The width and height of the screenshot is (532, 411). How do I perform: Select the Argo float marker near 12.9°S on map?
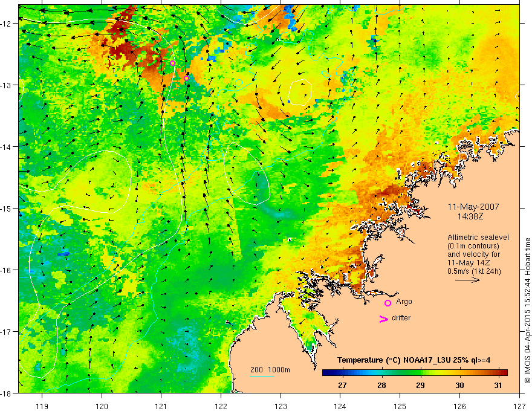pyautogui.click(x=186, y=79)
